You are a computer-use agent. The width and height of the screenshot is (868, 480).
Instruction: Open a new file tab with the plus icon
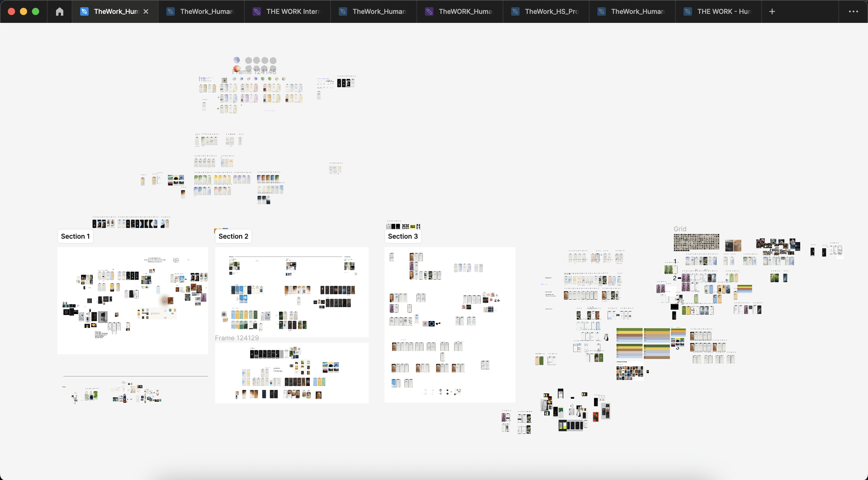click(771, 11)
